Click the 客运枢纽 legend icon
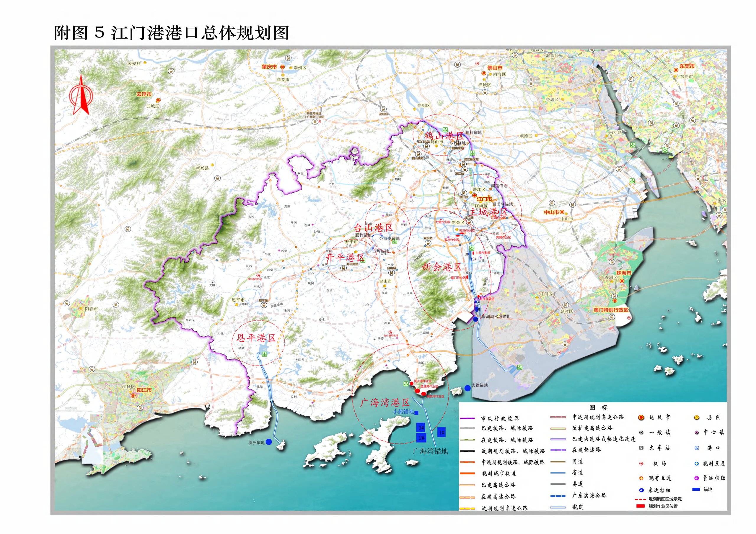 point(641,490)
